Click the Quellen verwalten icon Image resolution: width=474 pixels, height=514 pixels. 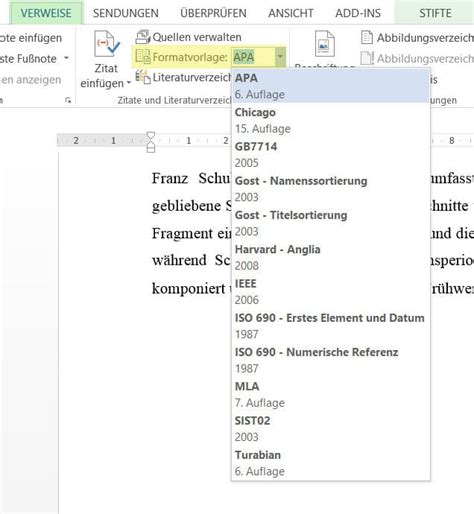(143, 37)
